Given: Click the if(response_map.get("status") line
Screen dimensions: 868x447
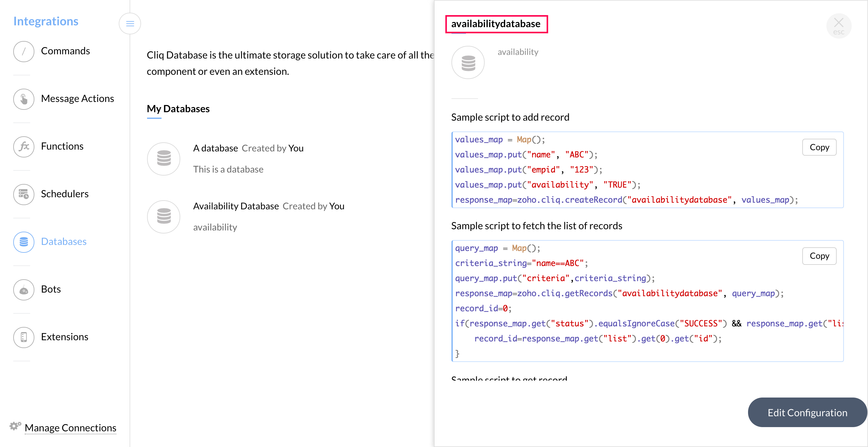Looking at the screenshot, I should coord(649,323).
